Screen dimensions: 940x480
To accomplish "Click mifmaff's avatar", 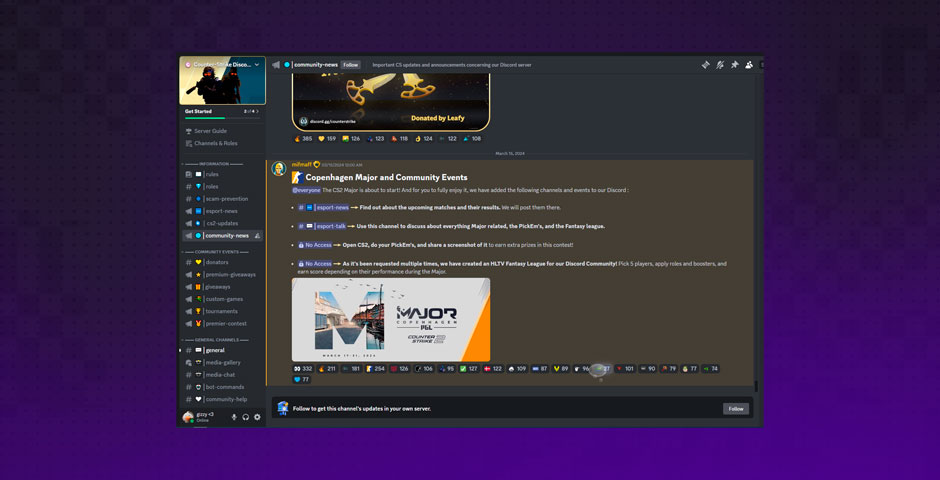I will [x=279, y=169].
